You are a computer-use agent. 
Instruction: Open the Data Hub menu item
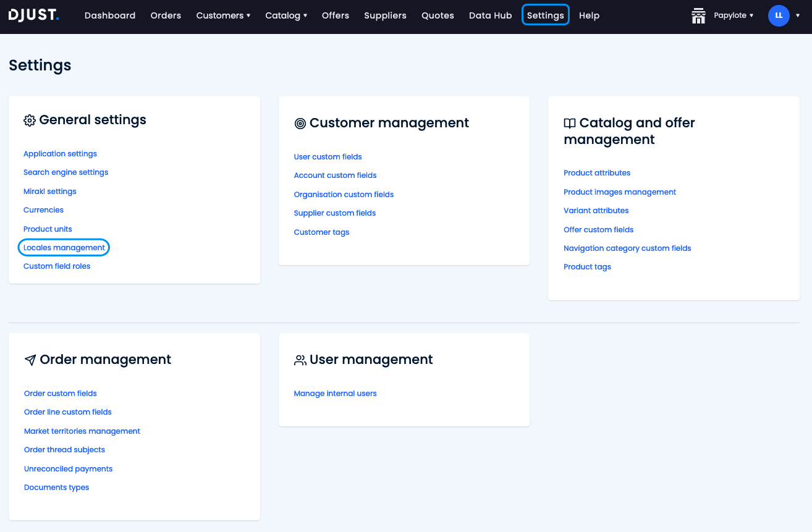click(x=490, y=15)
